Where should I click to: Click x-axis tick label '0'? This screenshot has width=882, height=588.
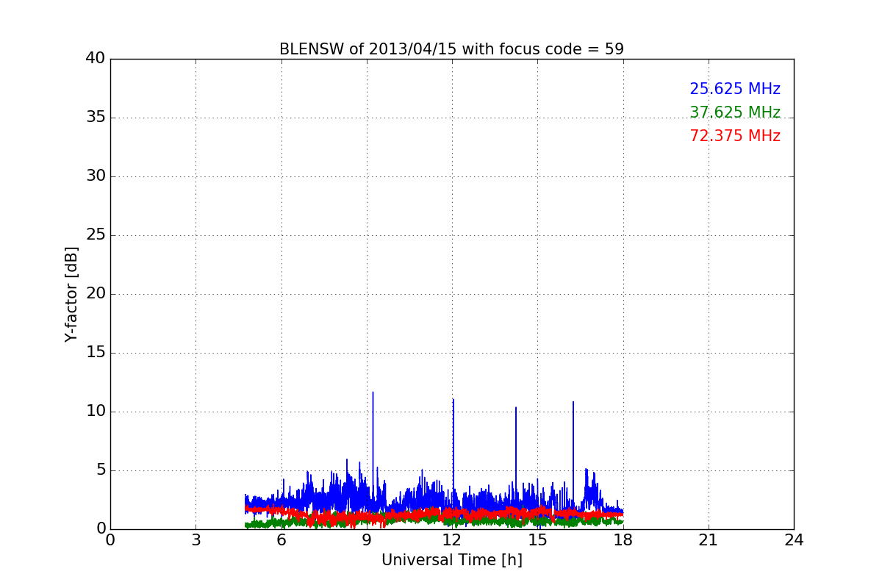pyautogui.click(x=110, y=539)
